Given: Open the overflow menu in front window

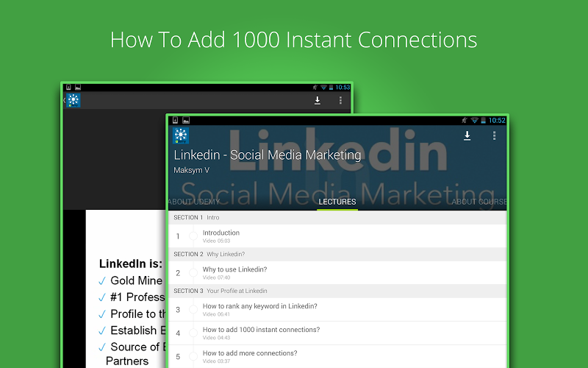Looking at the screenshot, I should point(494,135).
